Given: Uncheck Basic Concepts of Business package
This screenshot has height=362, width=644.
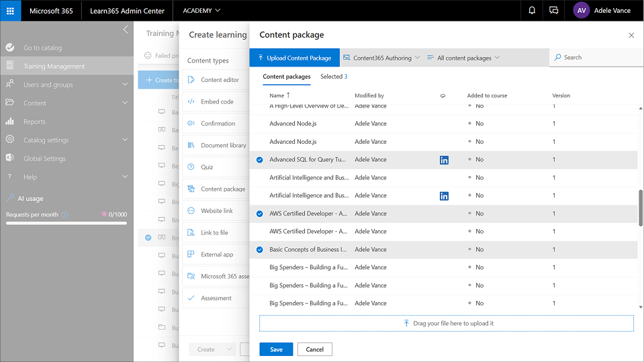Looking at the screenshot, I should [x=259, y=250].
